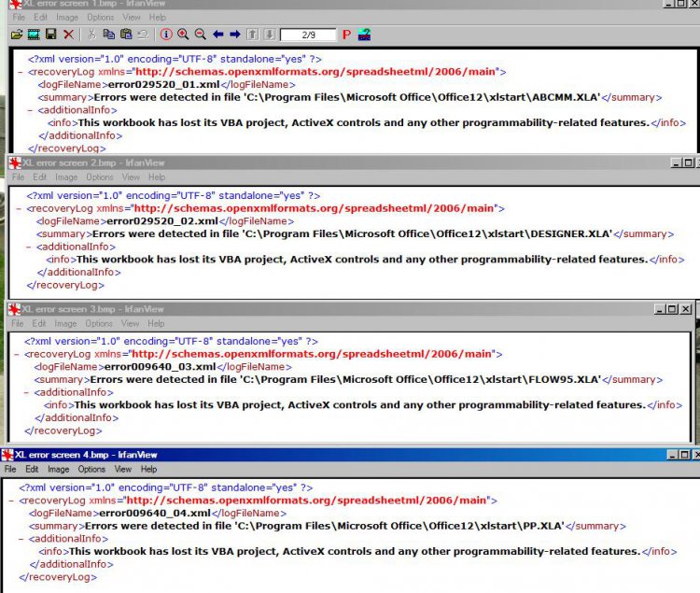The image size is (700, 593).
Task: Click IrfanView icon in screen 1 title bar
Action: click(16, 4)
